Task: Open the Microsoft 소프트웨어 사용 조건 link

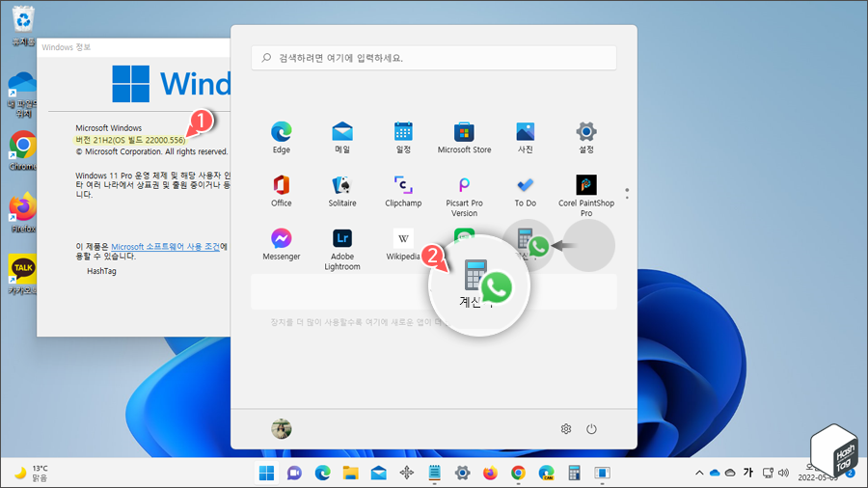Action: (166, 247)
